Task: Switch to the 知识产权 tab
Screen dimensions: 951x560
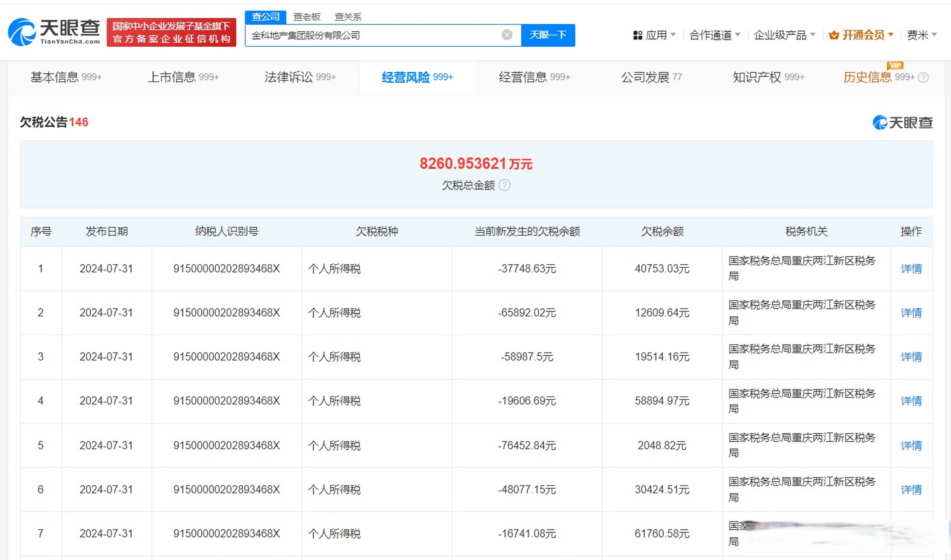Action: pos(769,77)
